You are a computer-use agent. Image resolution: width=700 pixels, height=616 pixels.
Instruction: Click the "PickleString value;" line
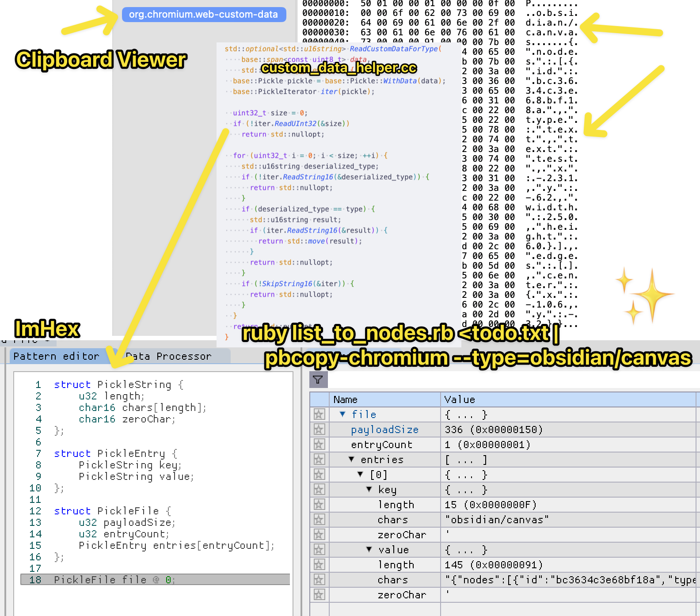click(x=136, y=476)
